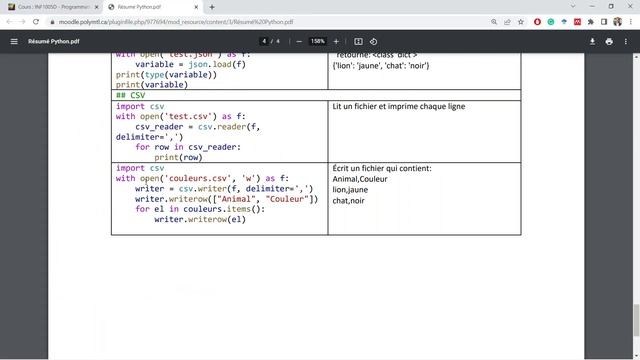The image size is (640, 360).
Task: Open the blue cloud extension icon
Action: pos(564,22)
